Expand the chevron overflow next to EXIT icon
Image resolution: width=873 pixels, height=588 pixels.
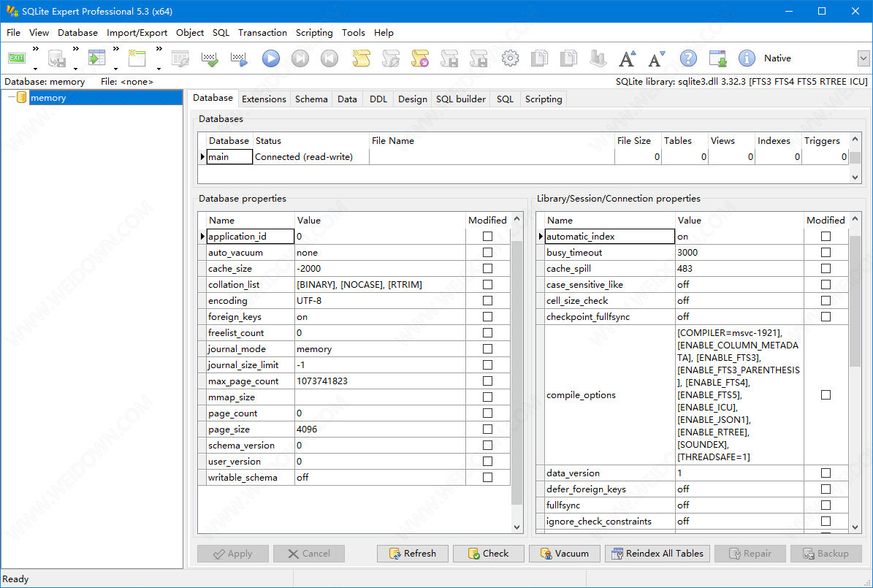(36, 49)
